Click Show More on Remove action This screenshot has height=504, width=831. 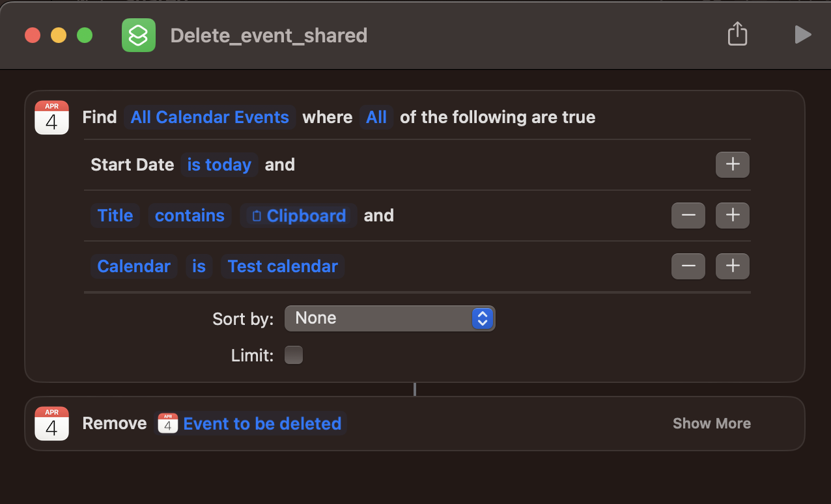[x=712, y=423]
